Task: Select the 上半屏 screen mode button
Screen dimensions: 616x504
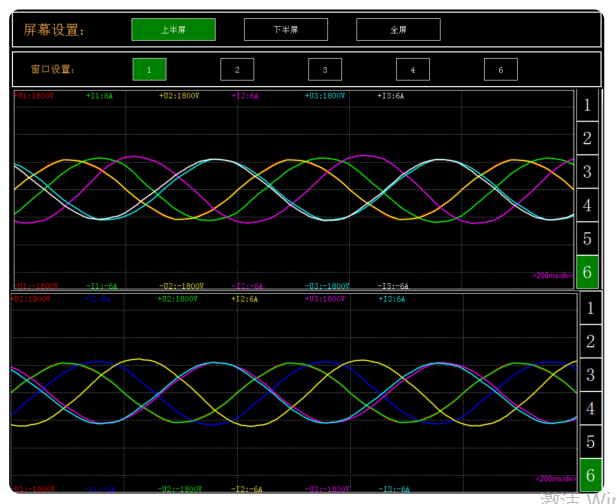Action: (173, 30)
